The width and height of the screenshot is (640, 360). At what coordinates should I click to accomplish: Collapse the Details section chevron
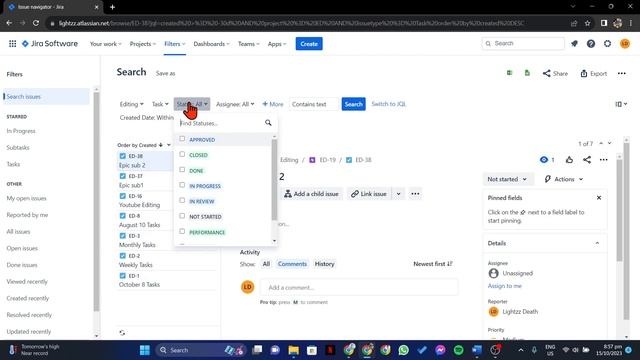[x=597, y=243]
